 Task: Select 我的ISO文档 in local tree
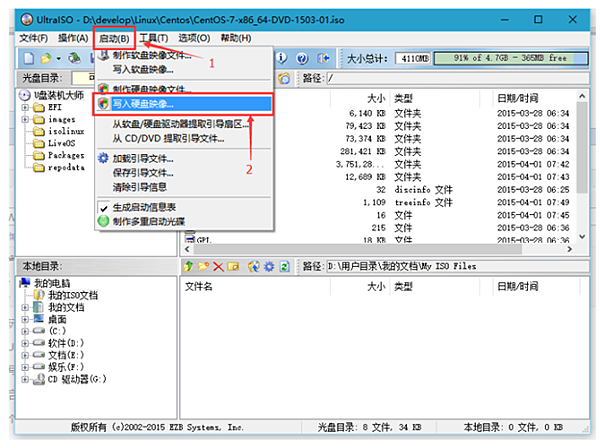pos(73,295)
